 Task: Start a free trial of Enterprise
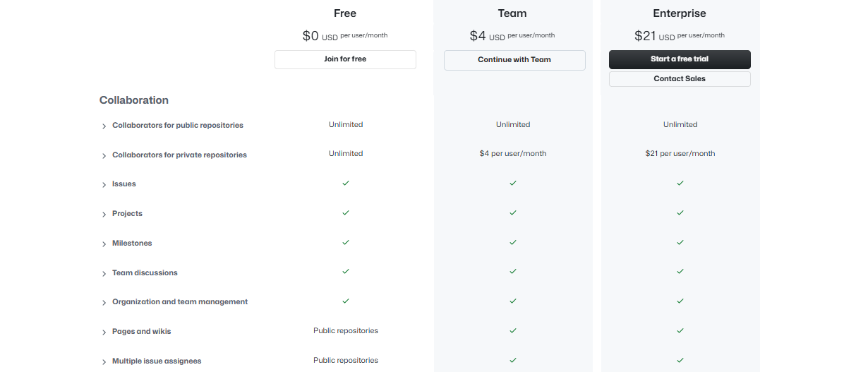680,59
